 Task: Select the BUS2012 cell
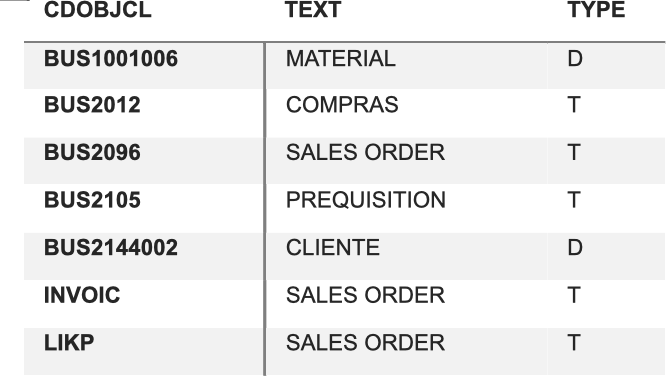92,105
